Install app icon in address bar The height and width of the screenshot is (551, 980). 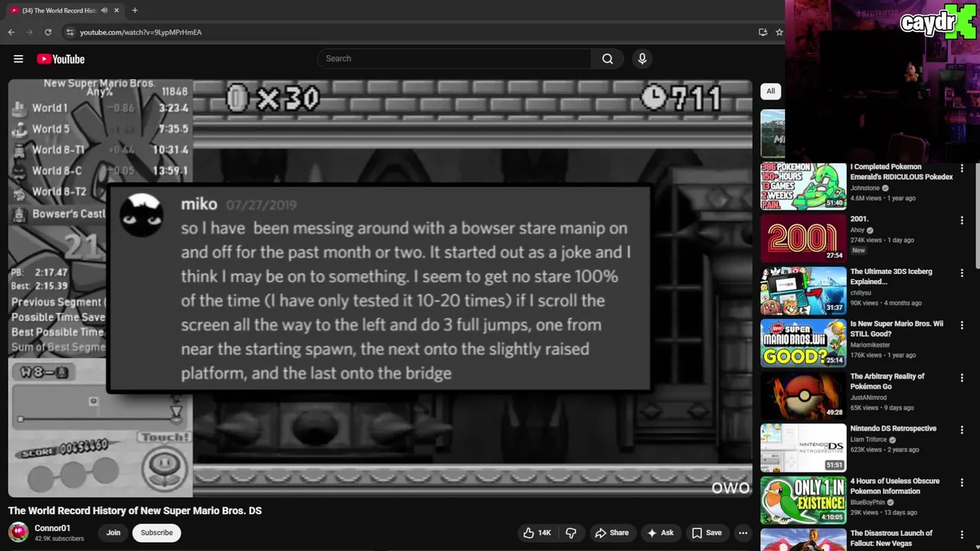coord(763,32)
